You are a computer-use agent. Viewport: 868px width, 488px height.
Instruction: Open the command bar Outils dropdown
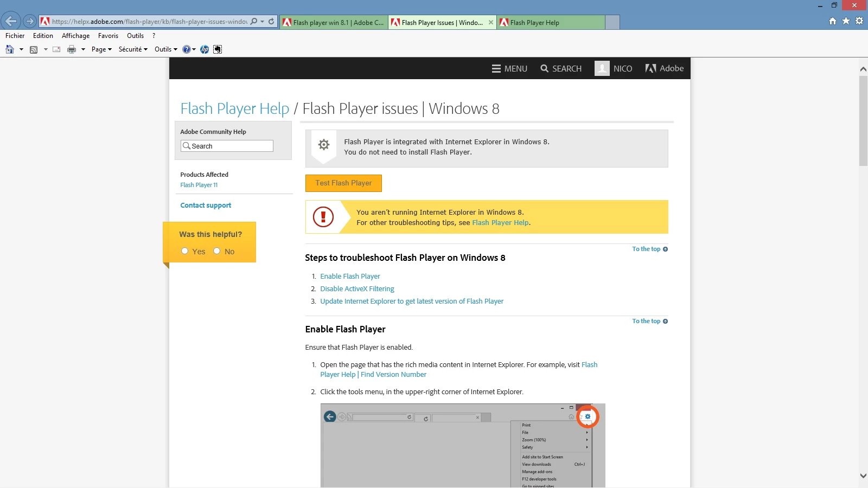[165, 49]
